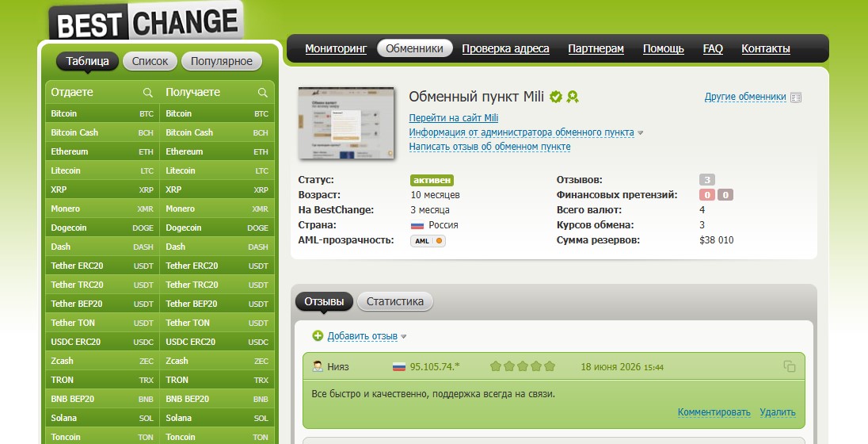
Task: Select Toncoin in the Отдаете column
Action: [102, 437]
